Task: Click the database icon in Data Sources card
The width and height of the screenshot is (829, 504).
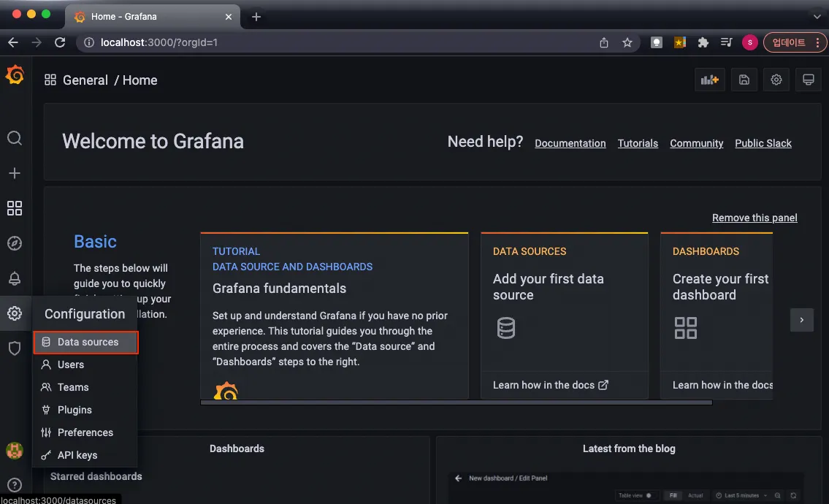Action: pos(506,328)
